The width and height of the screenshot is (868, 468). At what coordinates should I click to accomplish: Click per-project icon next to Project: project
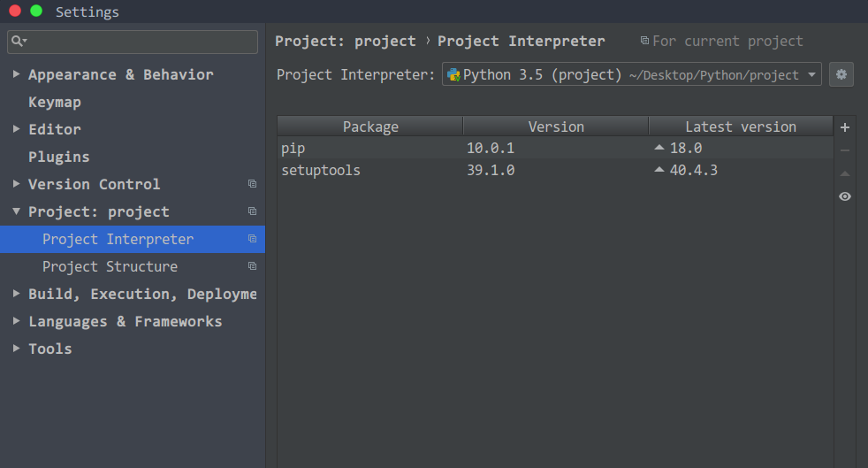click(253, 211)
